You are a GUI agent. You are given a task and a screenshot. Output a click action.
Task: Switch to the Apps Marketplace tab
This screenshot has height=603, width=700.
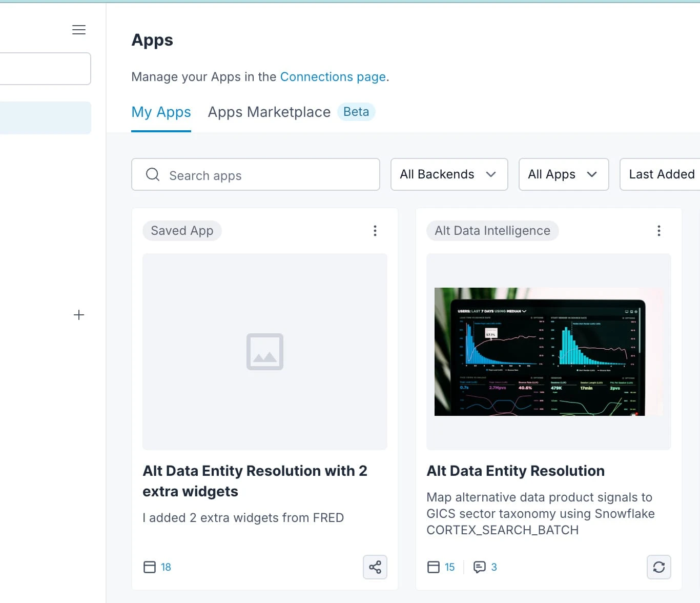pyautogui.click(x=269, y=112)
